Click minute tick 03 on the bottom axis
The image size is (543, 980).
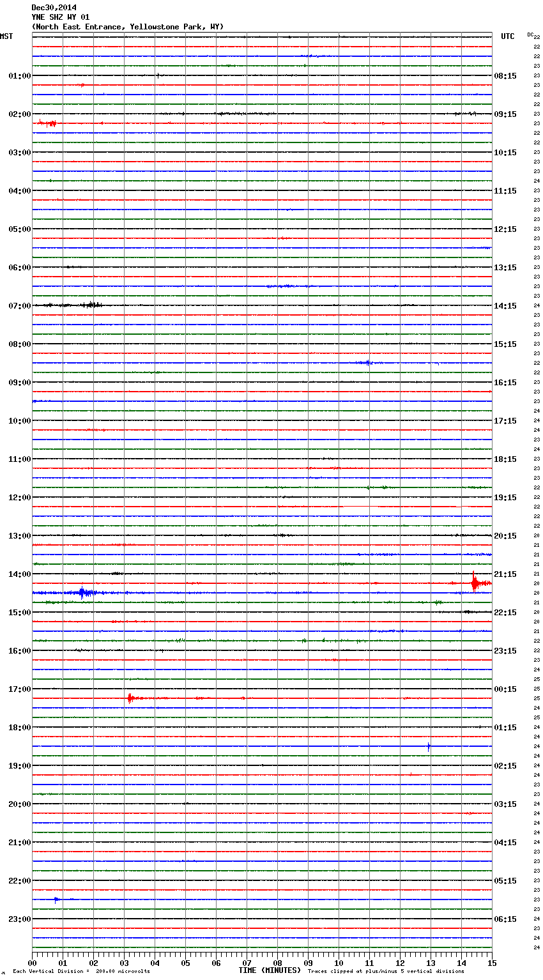pyautogui.click(x=125, y=963)
